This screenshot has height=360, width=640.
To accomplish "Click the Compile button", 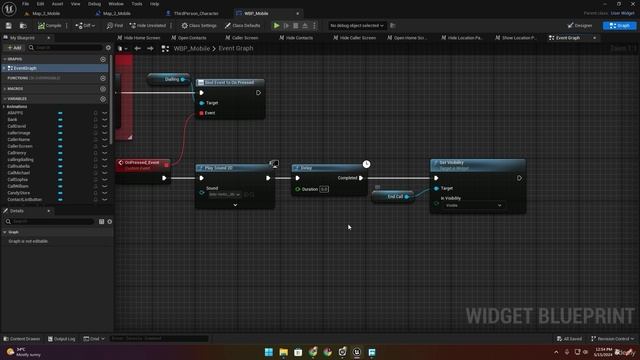I will pyautogui.click(x=49, y=26).
